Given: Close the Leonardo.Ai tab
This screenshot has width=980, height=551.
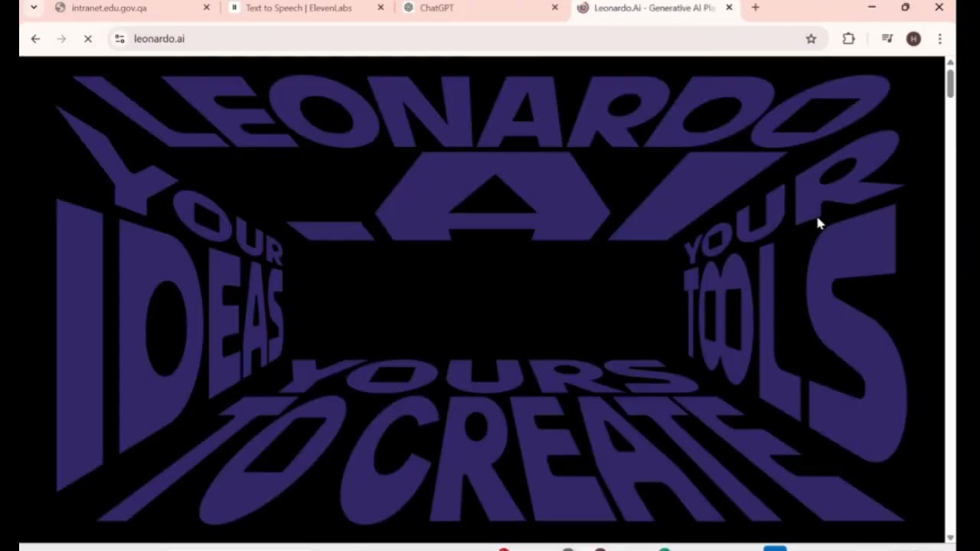Looking at the screenshot, I should pyautogui.click(x=729, y=8).
